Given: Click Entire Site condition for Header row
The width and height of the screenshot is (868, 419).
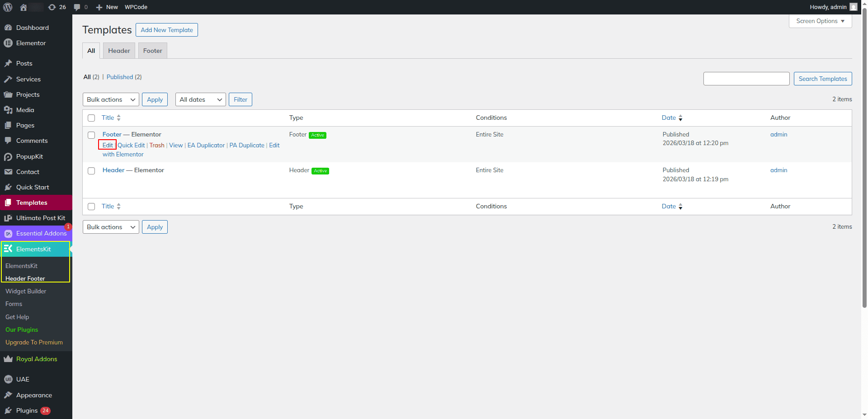Looking at the screenshot, I should (490, 170).
